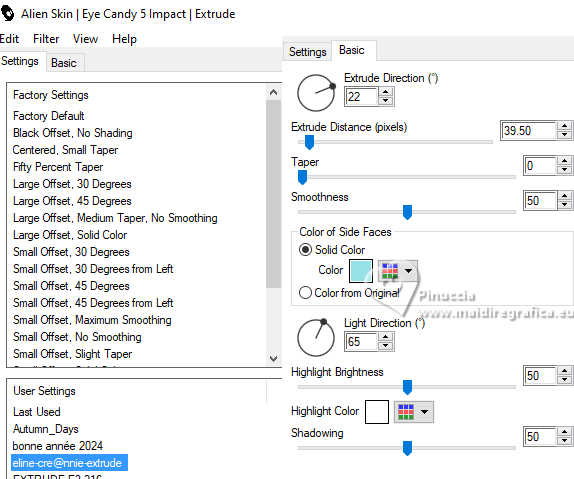This screenshot has width=574, height=479.
Task: Click the Light Direction value field
Action: click(361, 341)
